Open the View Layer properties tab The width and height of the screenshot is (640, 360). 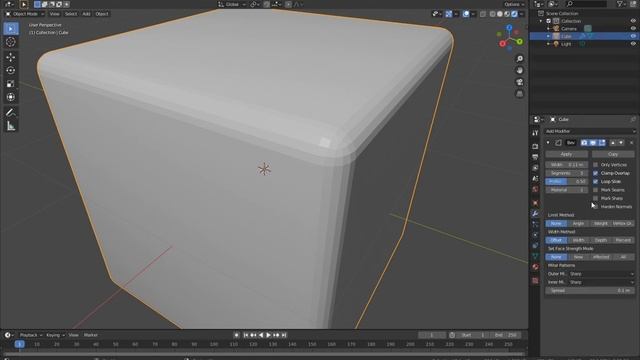click(x=535, y=168)
